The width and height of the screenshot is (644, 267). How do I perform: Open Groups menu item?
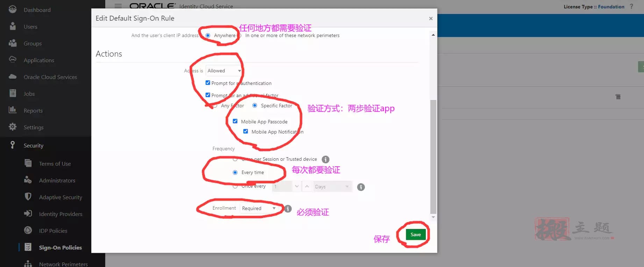(33, 43)
